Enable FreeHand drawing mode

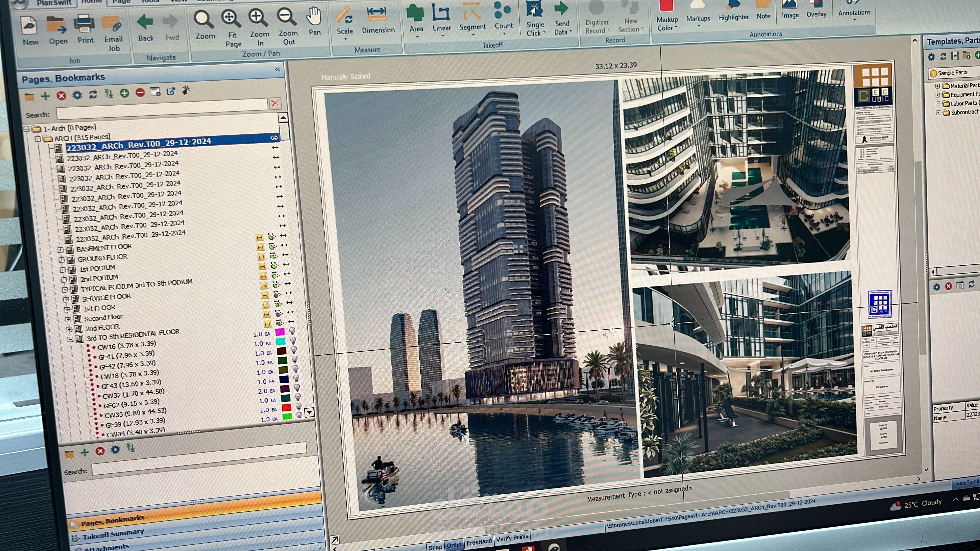point(479,542)
